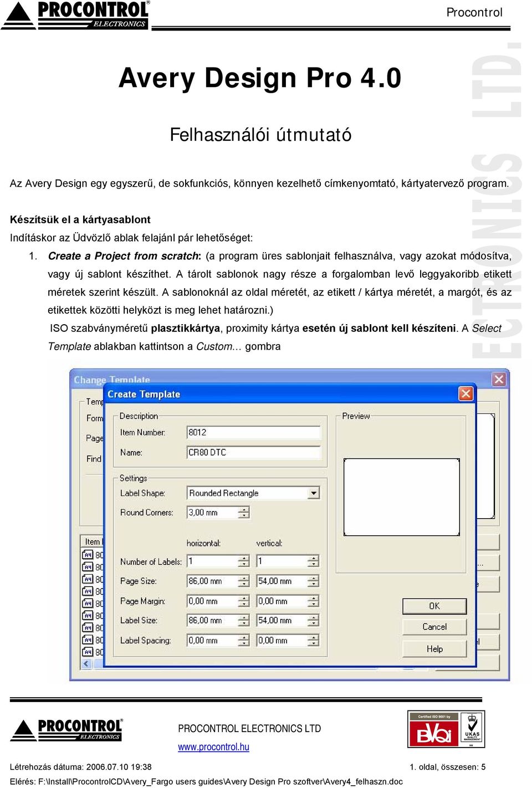
Task: Adjust horizontal Page Margin stepper
Action: tap(244, 601)
